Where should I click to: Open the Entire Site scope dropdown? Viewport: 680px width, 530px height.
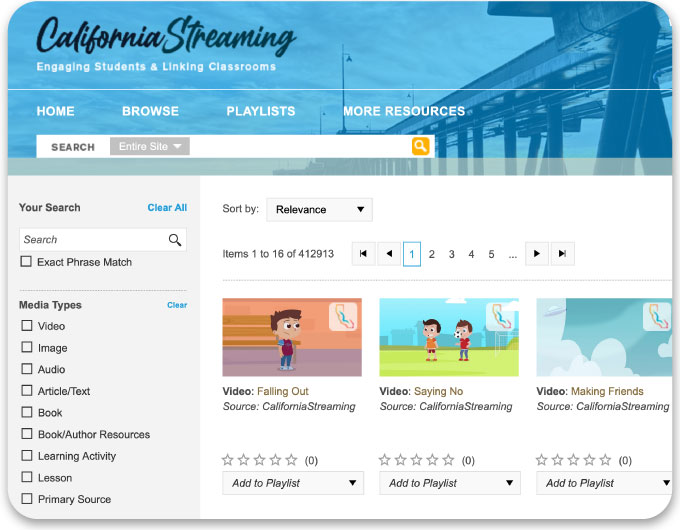pyautogui.click(x=150, y=147)
